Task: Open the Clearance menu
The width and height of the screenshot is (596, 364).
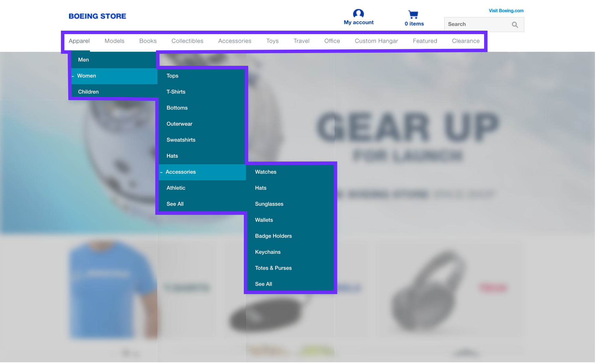Action: click(467, 41)
